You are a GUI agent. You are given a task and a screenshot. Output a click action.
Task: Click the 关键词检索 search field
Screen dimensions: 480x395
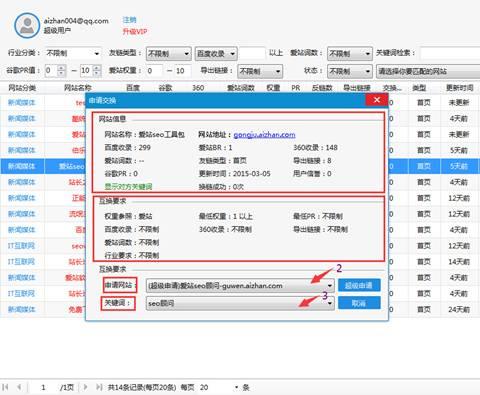click(x=450, y=53)
